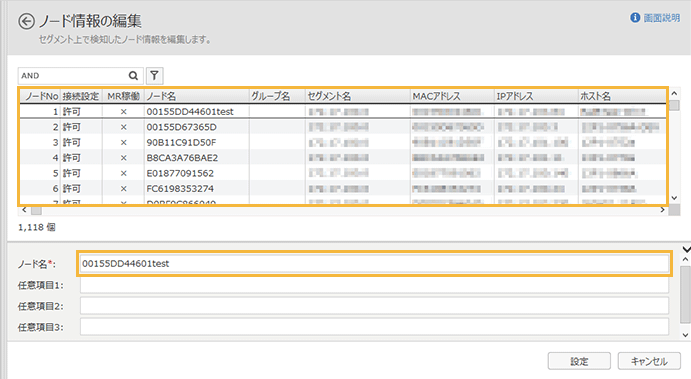Viewport: 691px width, 379px height.
Task: Click the IPアドレス column header
Action: [536, 96]
